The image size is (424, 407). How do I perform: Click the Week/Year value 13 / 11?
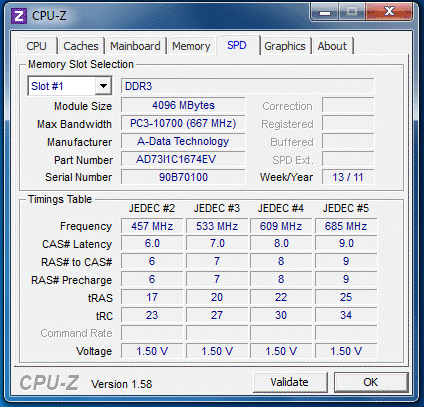tap(348, 177)
